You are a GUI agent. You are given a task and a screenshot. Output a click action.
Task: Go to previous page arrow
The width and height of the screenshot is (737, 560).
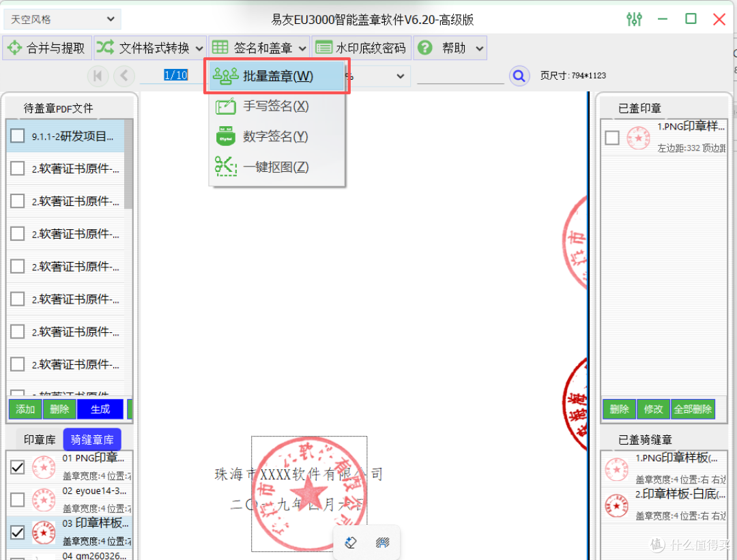[124, 76]
